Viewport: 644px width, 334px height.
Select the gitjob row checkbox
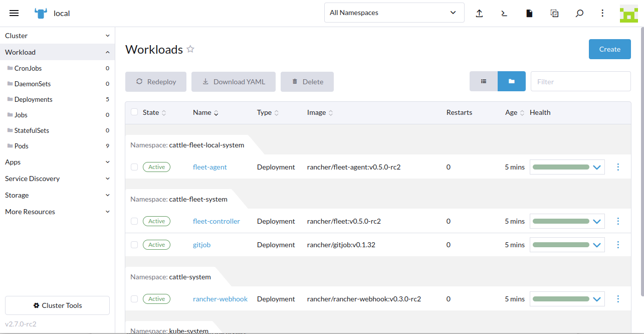click(x=134, y=245)
